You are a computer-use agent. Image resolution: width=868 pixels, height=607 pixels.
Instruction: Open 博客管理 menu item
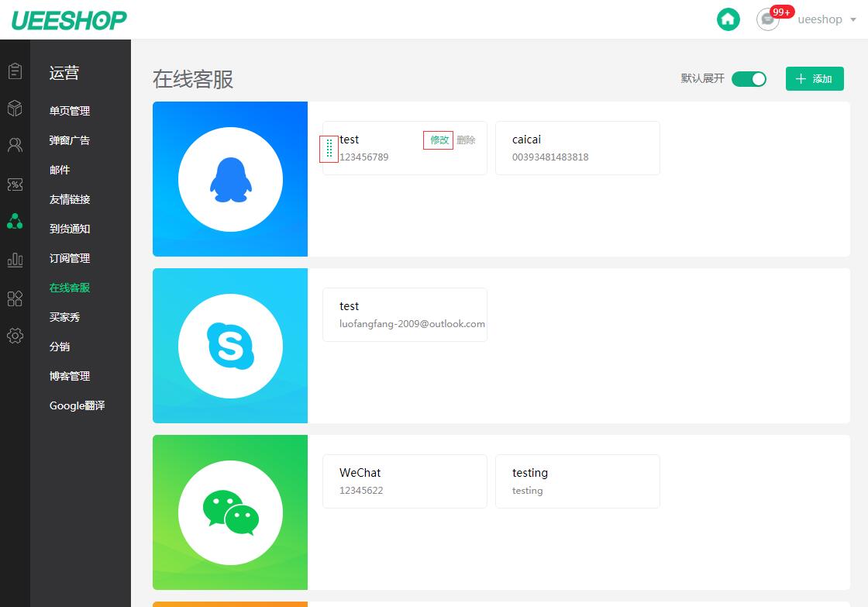point(70,376)
